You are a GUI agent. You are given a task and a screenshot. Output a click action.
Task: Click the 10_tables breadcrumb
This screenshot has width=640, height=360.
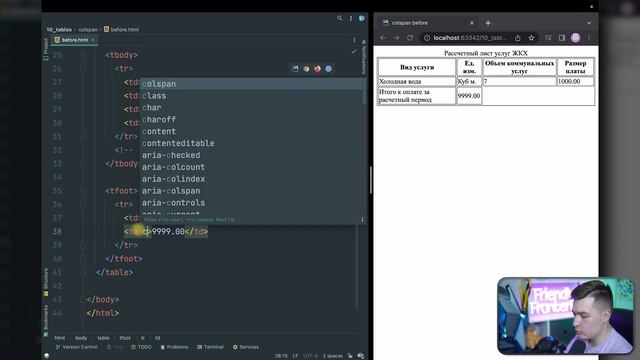(x=59, y=29)
